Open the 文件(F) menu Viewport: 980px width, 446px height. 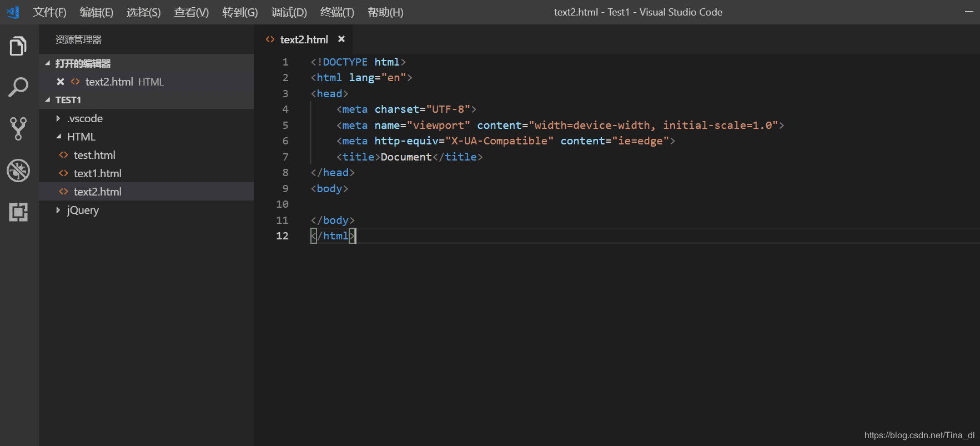coord(49,12)
